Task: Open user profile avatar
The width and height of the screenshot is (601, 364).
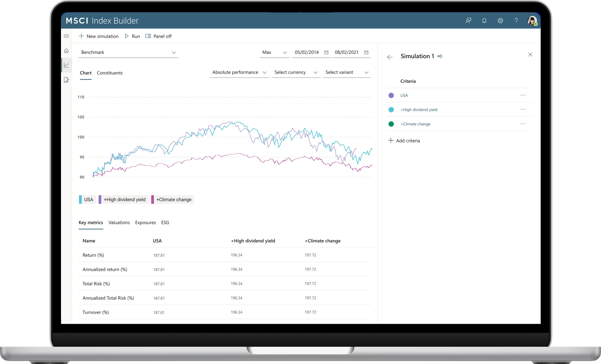Action: click(532, 21)
